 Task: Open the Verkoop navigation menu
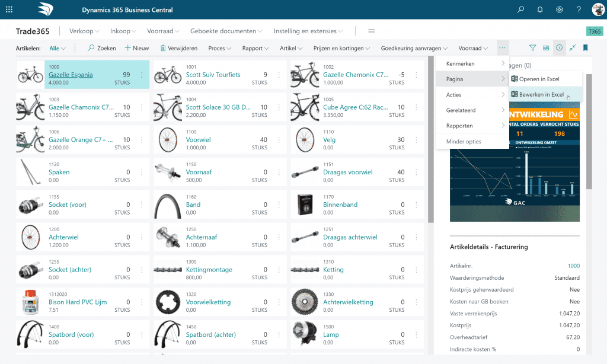84,31
